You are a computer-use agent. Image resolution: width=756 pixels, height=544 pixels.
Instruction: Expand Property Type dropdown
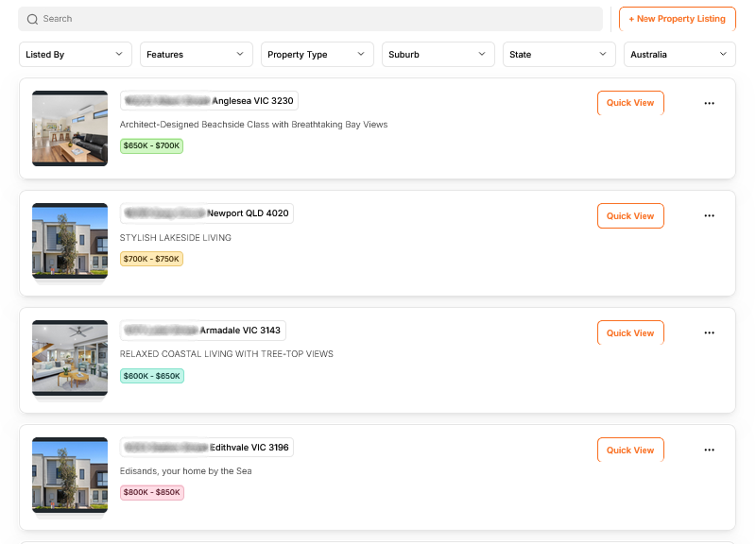tap(318, 55)
